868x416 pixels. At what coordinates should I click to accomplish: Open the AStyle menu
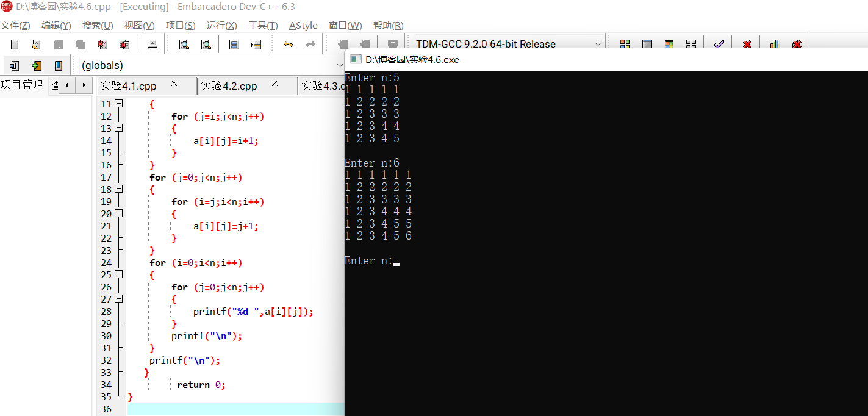click(x=303, y=26)
